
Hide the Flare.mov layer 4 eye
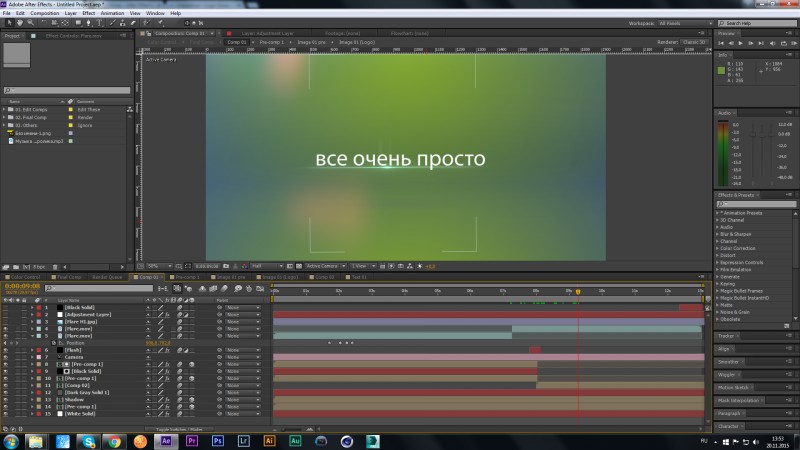(6, 329)
